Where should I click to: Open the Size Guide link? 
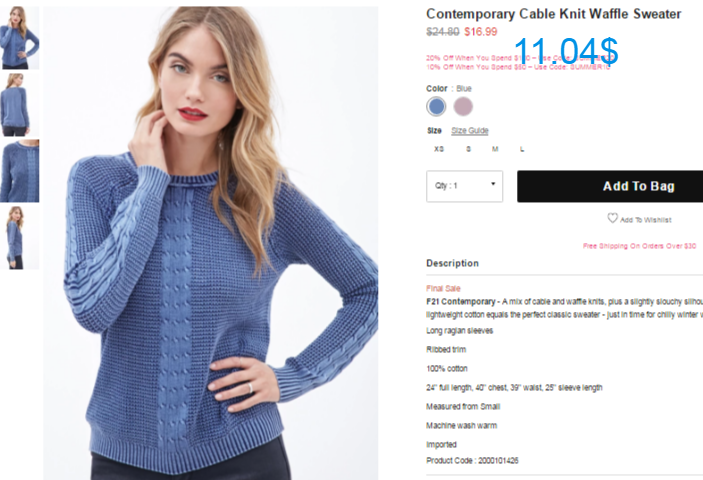pyautogui.click(x=469, y=131)
